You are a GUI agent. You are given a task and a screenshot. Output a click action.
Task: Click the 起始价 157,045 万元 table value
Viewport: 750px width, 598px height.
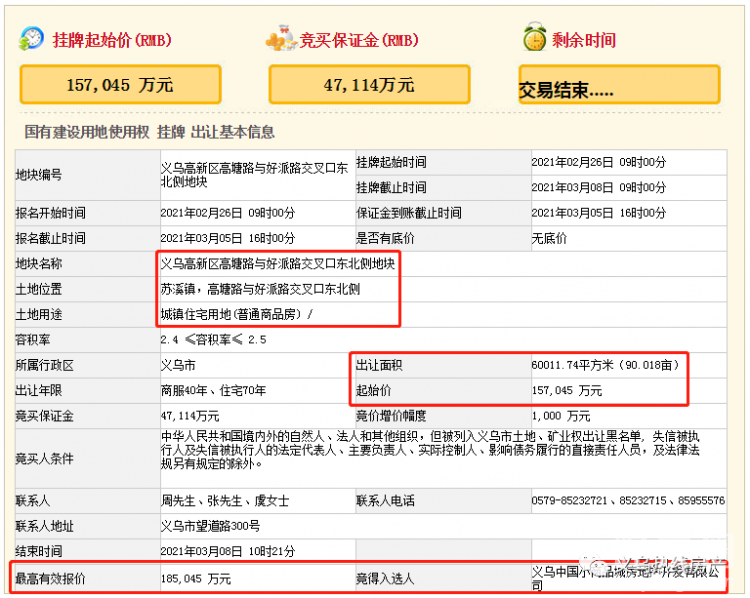(567, 390)
